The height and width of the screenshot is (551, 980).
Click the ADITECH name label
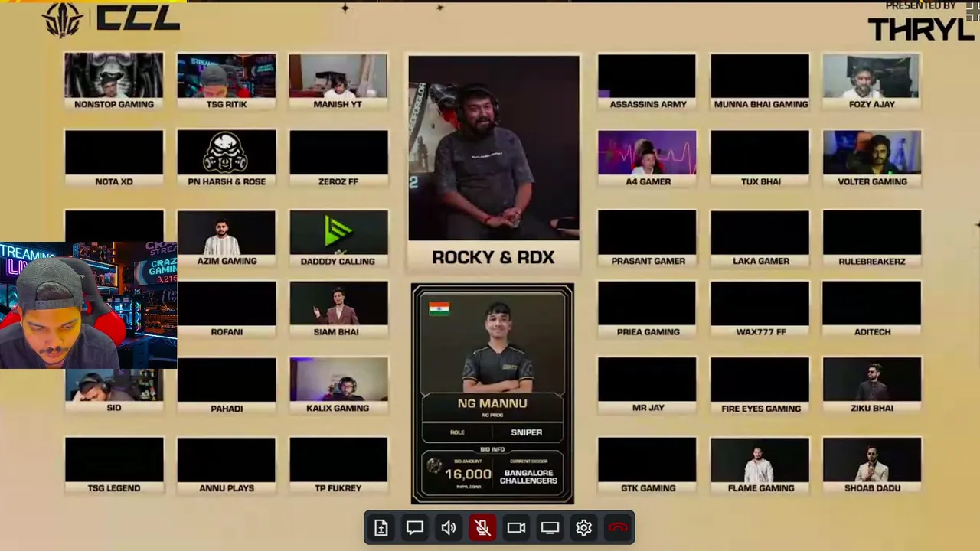pos(872,331)
